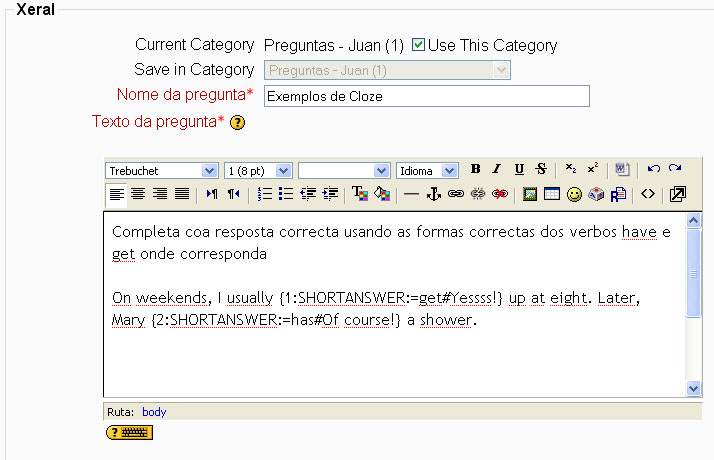Toggle HTML source view
Image resolution: width=714 pixels, height=460 pixels.
[648, 194]
